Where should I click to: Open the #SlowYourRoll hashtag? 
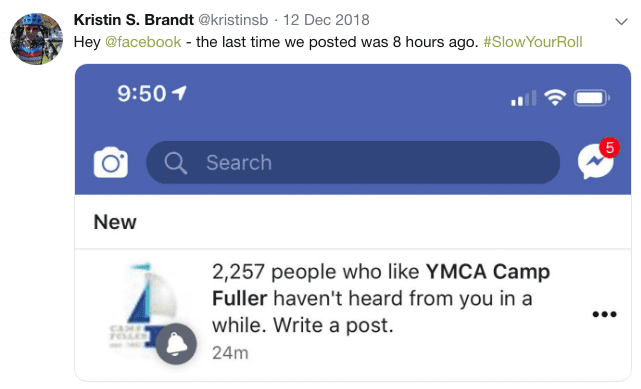[x=533, y=42]
